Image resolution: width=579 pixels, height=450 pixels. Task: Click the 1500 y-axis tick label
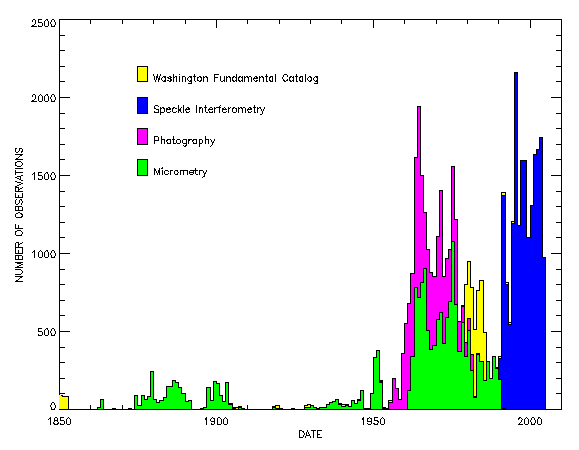[x=43, y=176]
